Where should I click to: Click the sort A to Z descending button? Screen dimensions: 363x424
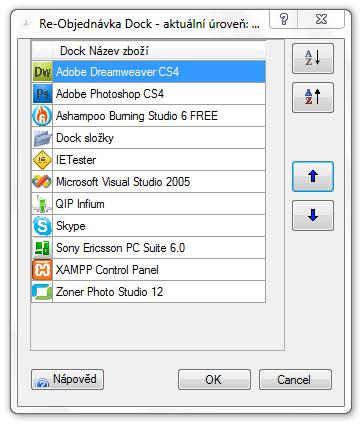[x=313, y=58]
